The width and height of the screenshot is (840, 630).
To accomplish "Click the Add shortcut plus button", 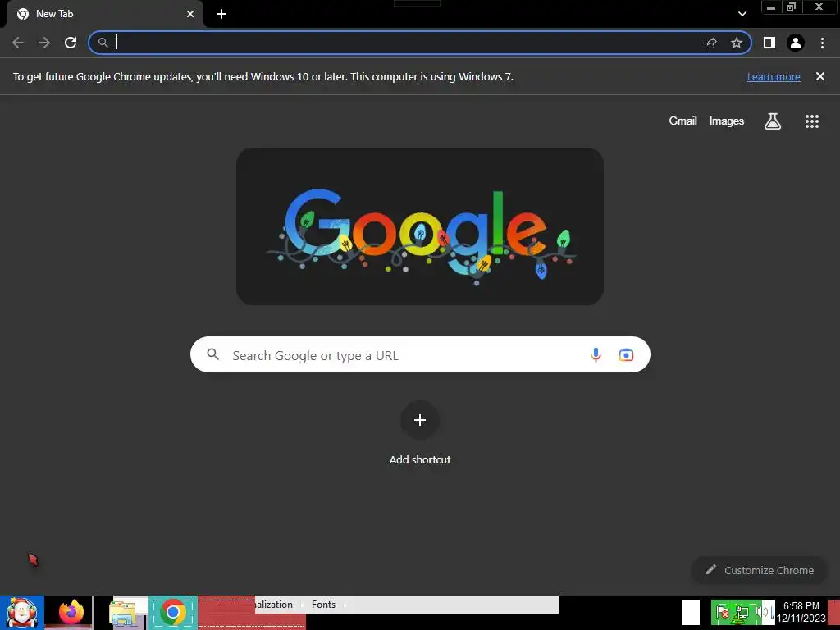I will (x=420, y=420).
